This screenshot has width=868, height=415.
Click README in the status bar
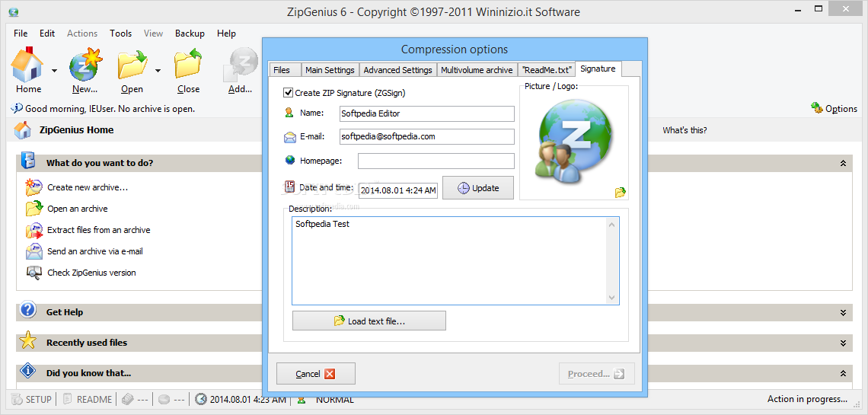87,399
